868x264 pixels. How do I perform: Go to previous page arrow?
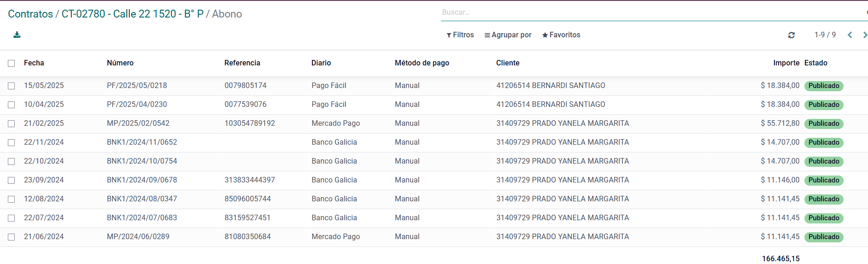pyautogui.click(x=850, y=35)
